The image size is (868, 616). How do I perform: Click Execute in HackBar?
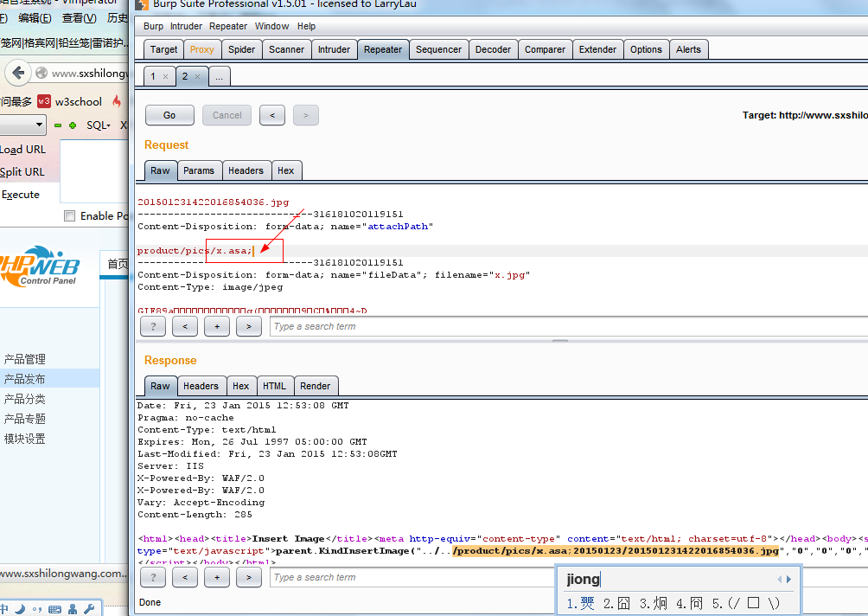tap(21, 195)
